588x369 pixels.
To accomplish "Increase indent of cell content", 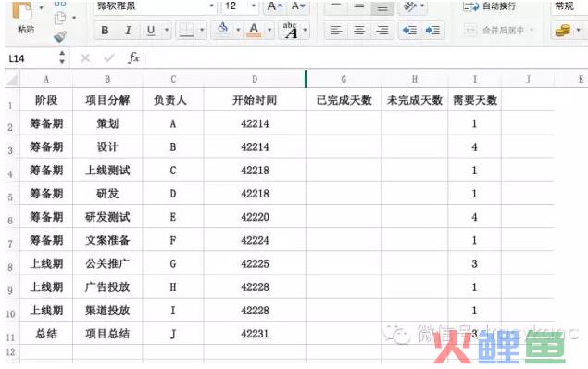I will point(432,30).
